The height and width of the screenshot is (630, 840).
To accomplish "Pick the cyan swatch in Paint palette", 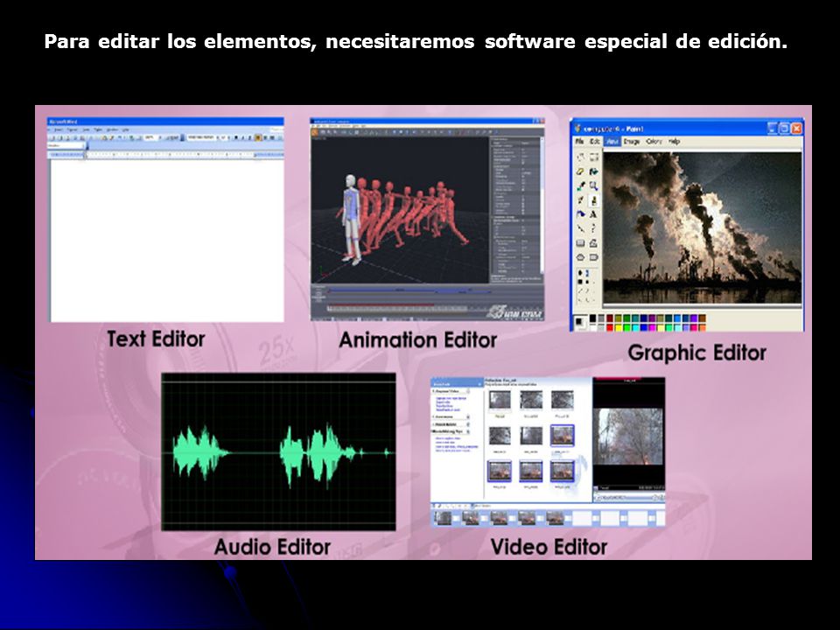I will [x=635, y=328].
